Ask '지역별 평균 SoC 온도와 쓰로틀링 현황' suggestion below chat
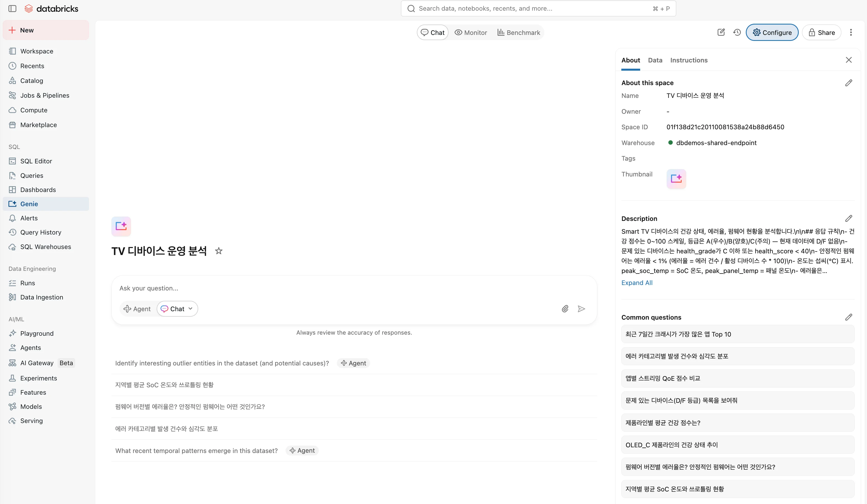Viewport: 867px width, 504px height. (354, 385)
